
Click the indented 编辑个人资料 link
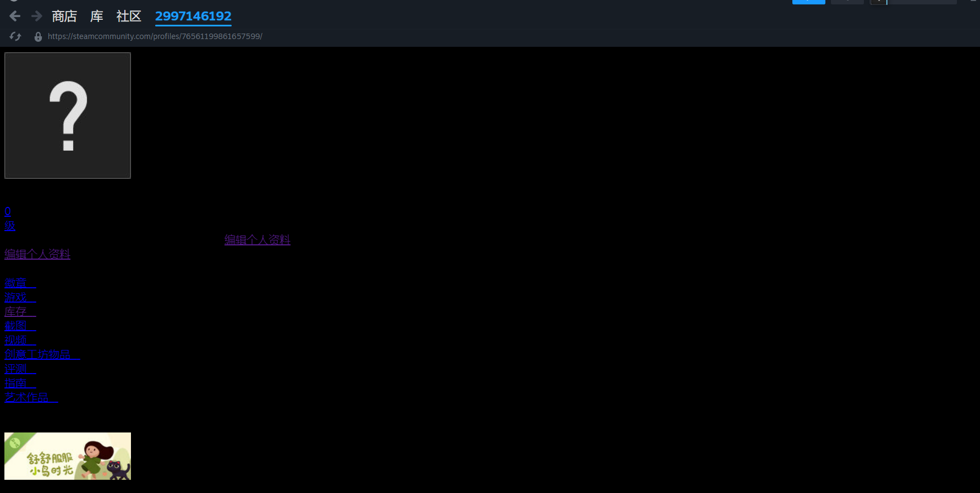coord(258,240)
